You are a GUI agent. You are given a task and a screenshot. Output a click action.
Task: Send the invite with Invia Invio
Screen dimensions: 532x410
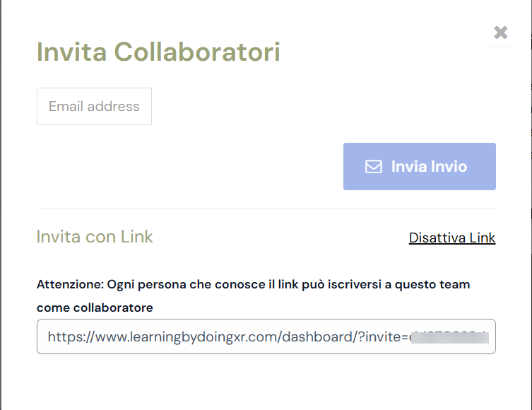coord(420,166)
